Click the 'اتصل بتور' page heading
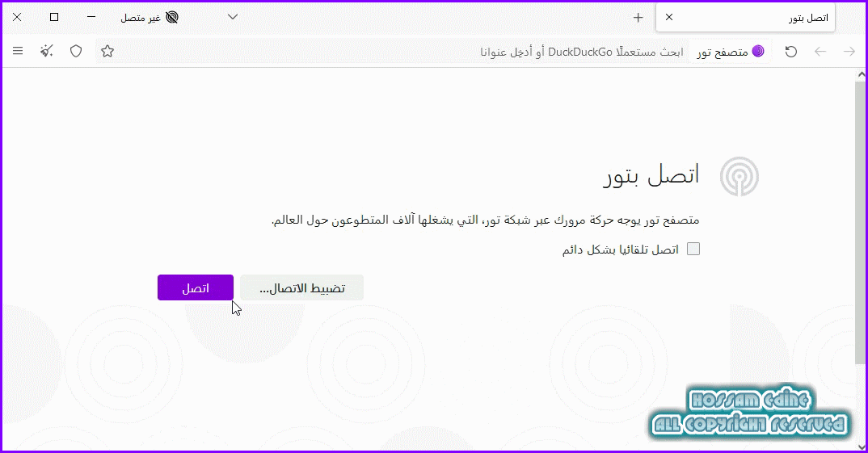The image size is (868, 453). (x=651, y=174)
